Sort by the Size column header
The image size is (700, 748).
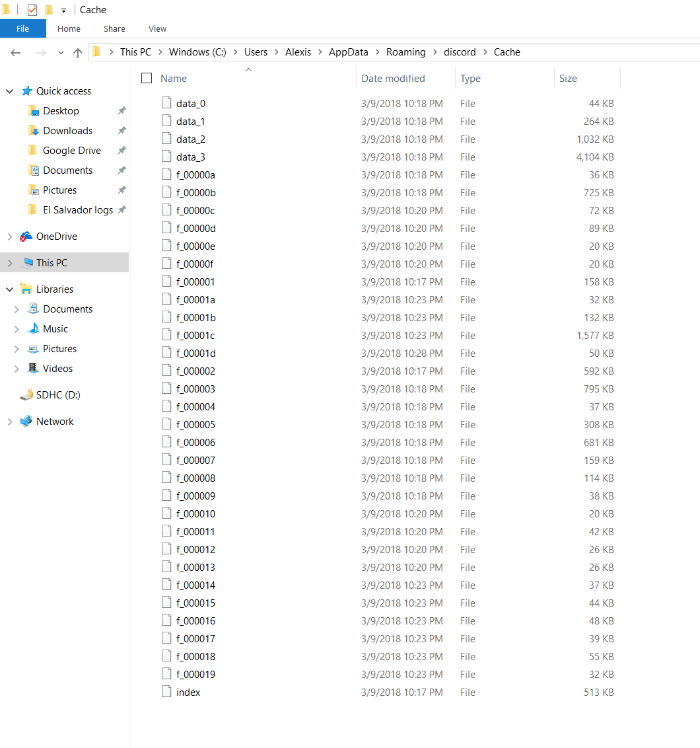568,78
